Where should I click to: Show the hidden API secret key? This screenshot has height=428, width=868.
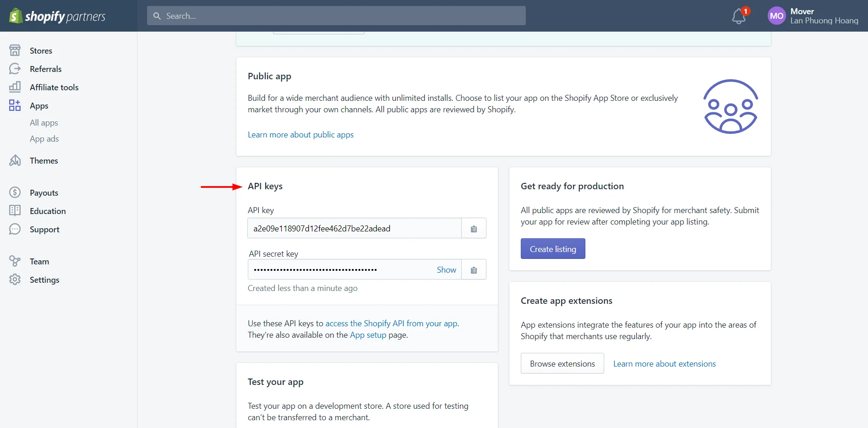[446, 269]
